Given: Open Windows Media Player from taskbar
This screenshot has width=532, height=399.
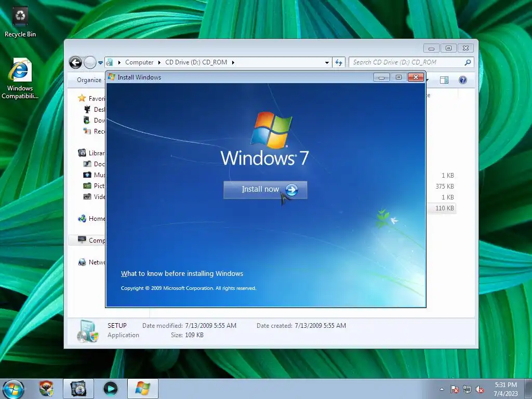Looking at the screenshot, I should 110,389.
